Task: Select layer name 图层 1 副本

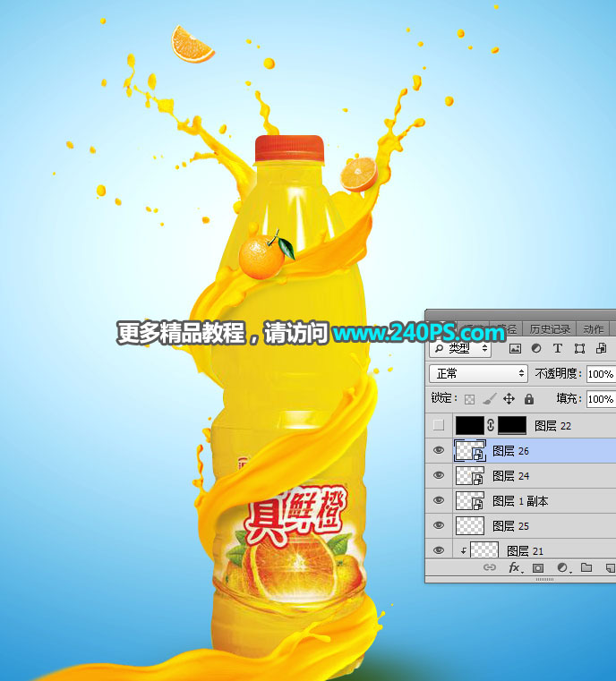Action: [x=520, y=501]
